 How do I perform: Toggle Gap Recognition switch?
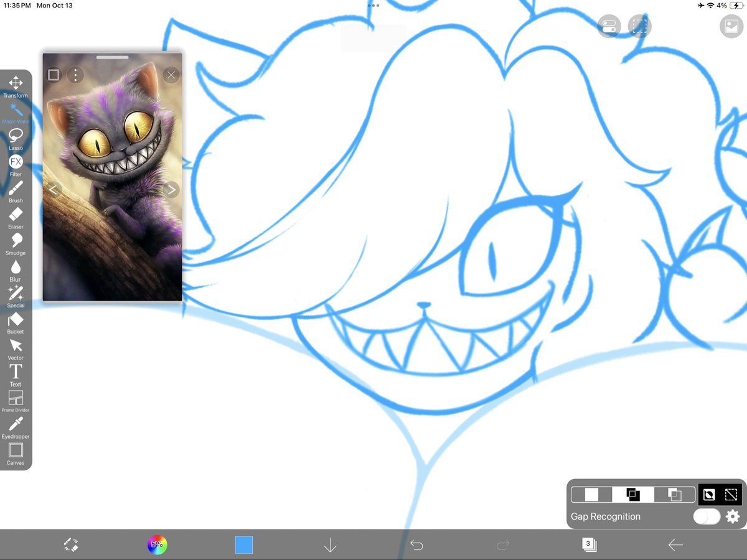[x=707, y=516]
